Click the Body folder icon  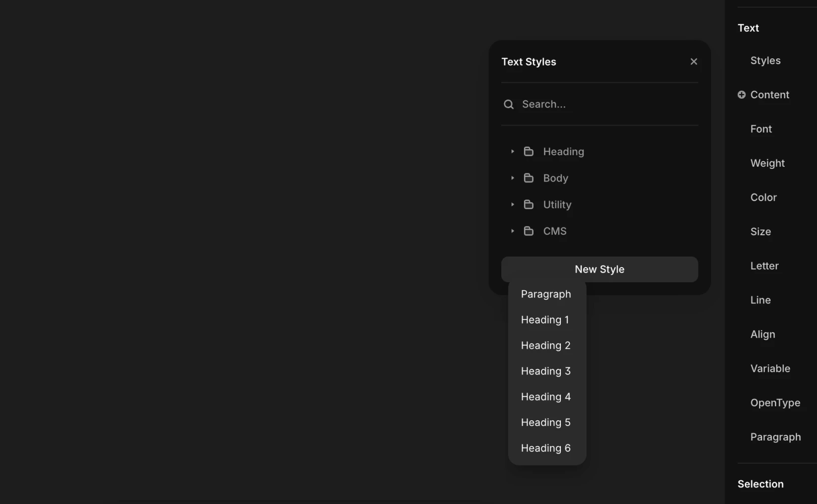pos(529,178)
